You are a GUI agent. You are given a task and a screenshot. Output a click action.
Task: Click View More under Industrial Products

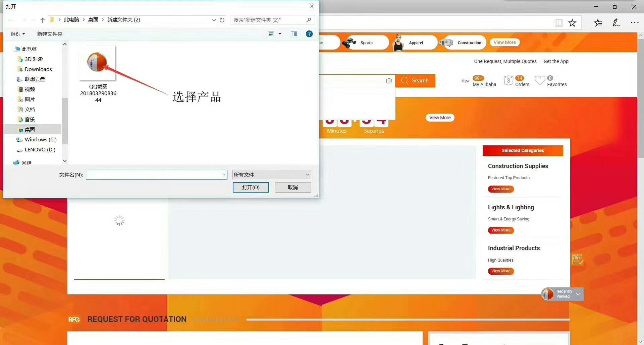(501, 271)
